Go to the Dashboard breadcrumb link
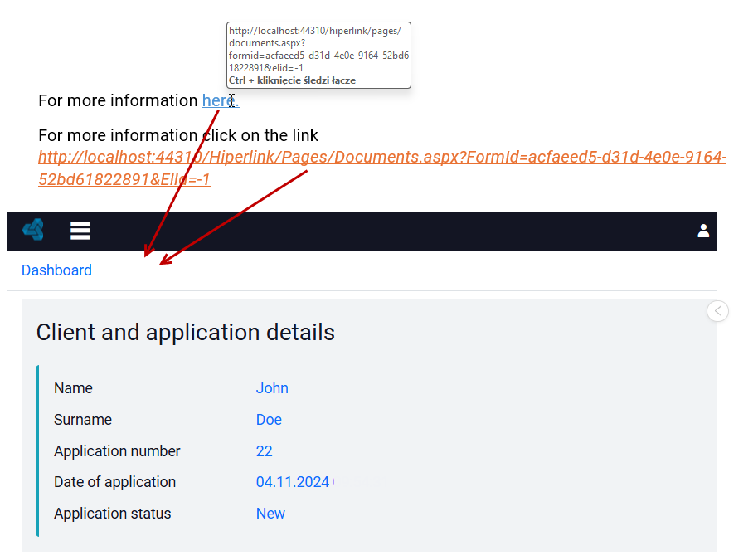Image resolution: width=753 pixels, height=560 pixels. point(56,270)
